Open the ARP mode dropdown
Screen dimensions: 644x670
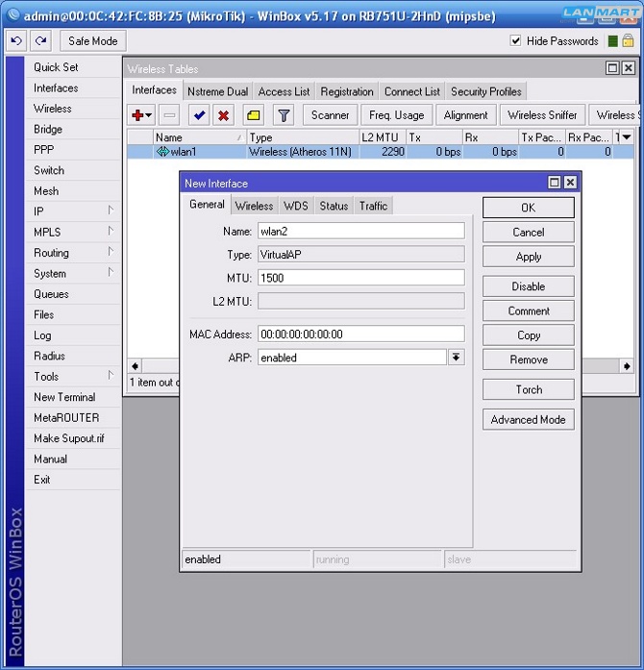tap(456, 358)
